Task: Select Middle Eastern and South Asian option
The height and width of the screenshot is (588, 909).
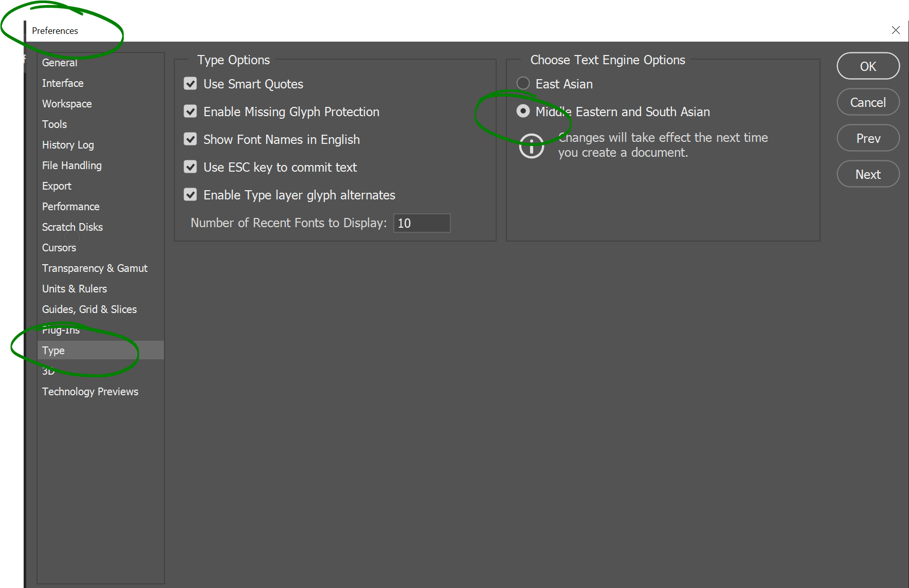Action: [x=523, y=111]
